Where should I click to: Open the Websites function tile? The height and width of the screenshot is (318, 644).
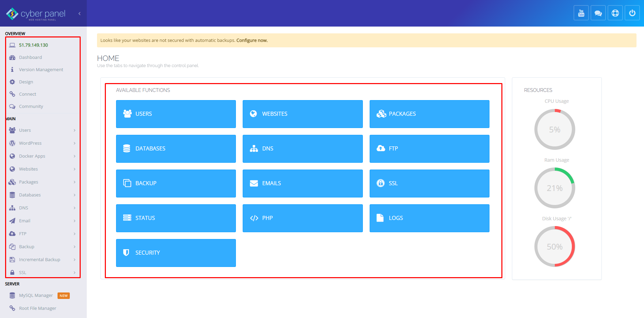[302, 114]
